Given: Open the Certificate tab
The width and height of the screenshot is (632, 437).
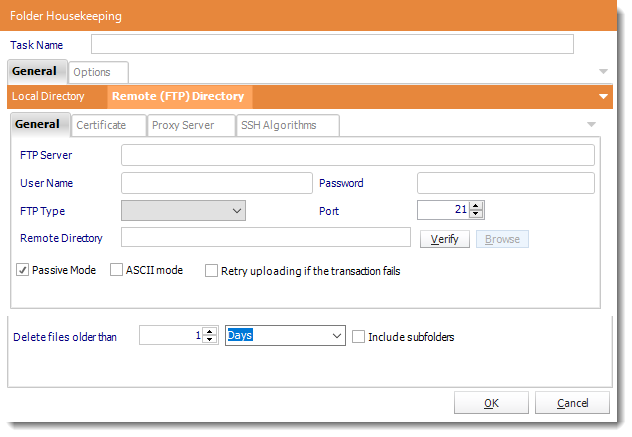Looking at the screenshot, I should coord(108,125).
